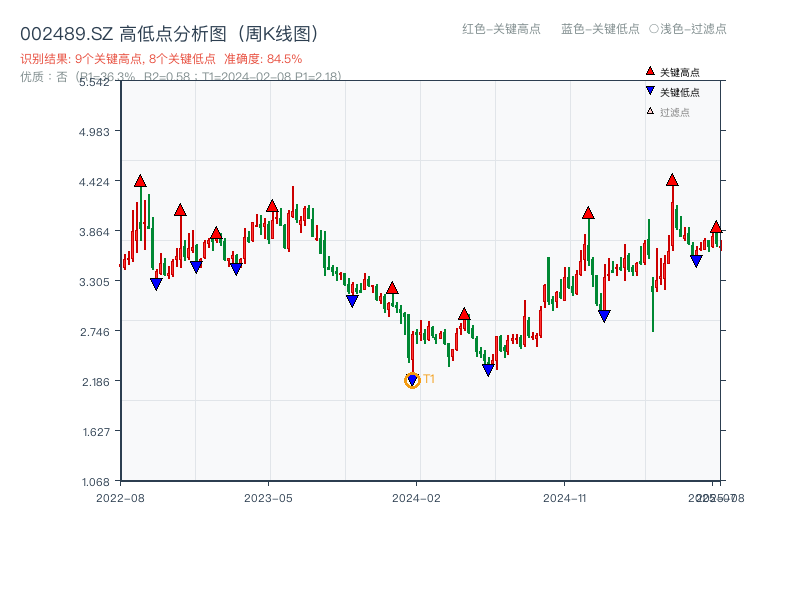Click the 2024-11 x-axis date label

(565, 498)
